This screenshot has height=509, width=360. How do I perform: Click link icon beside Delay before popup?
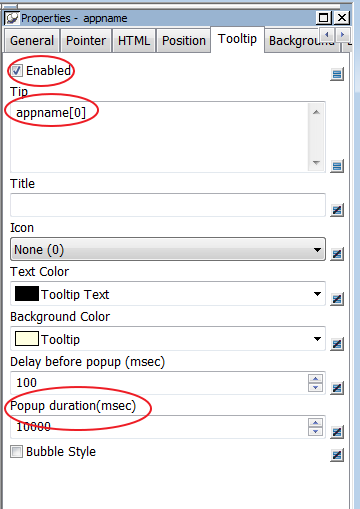pyautogui.click(x=337, y=388)
